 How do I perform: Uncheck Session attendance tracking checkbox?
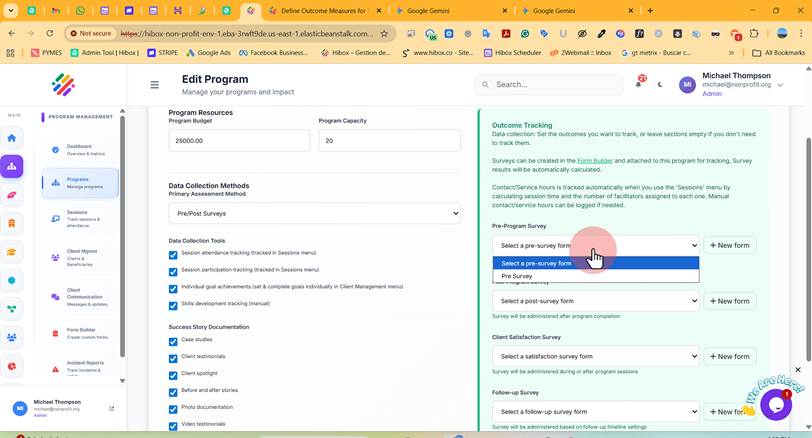tap(173, 255)
